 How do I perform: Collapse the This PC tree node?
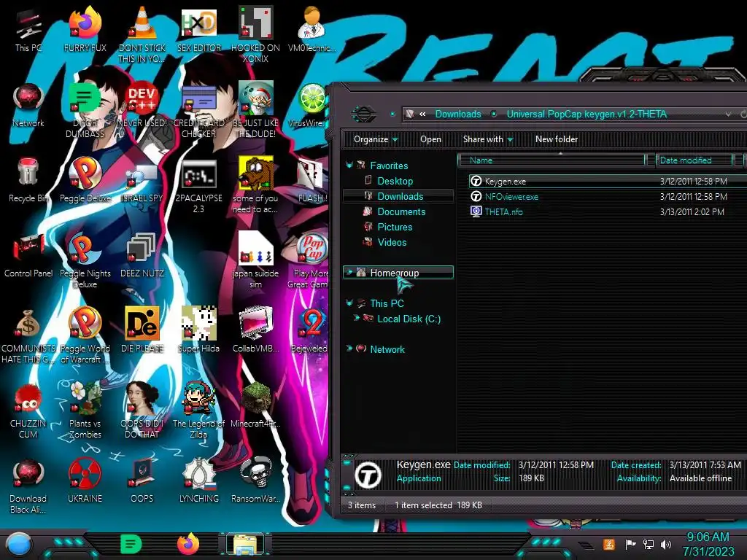[349, 303]
